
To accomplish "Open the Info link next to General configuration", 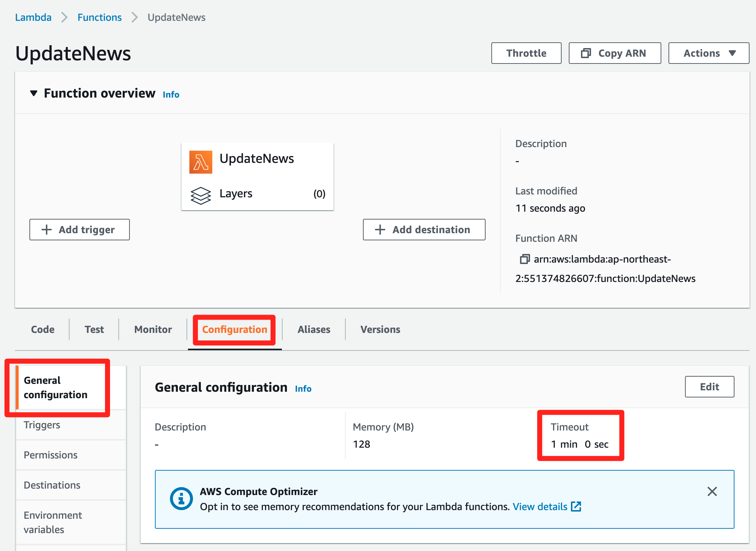I will [303, 388].
